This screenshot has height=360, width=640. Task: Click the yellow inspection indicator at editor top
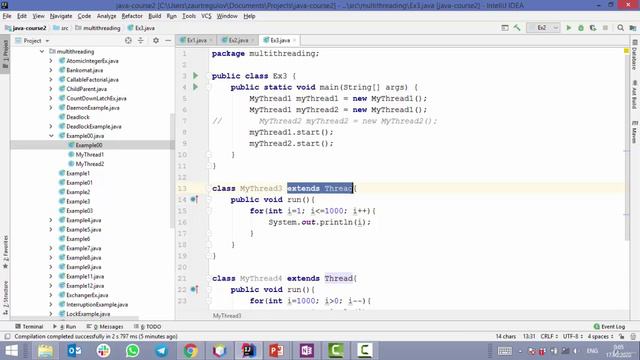626,51
